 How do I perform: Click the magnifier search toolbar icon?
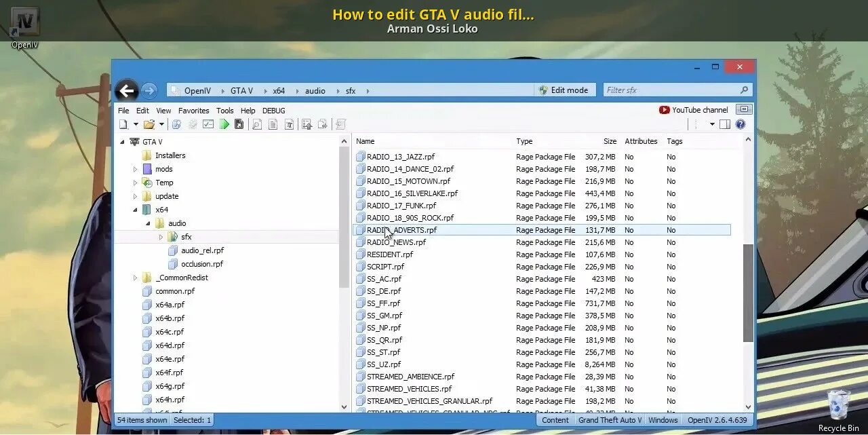(x=257, y=124)
